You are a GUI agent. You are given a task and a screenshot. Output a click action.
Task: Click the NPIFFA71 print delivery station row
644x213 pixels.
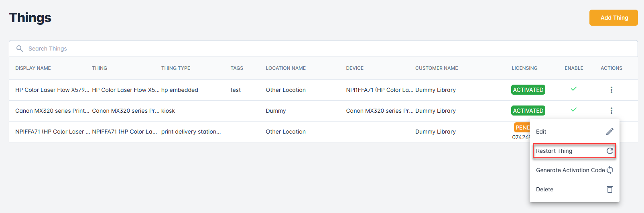(191, 132)
